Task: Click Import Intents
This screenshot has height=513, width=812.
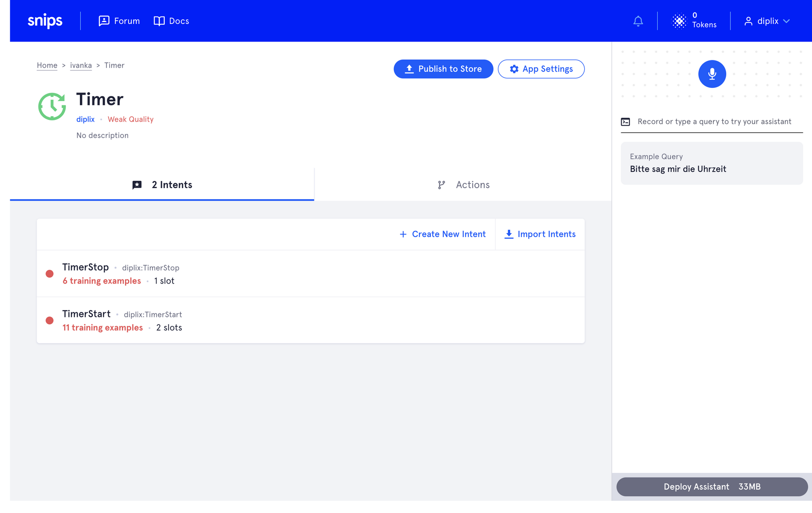Action: pyautogui.click(x=540, y=234)
